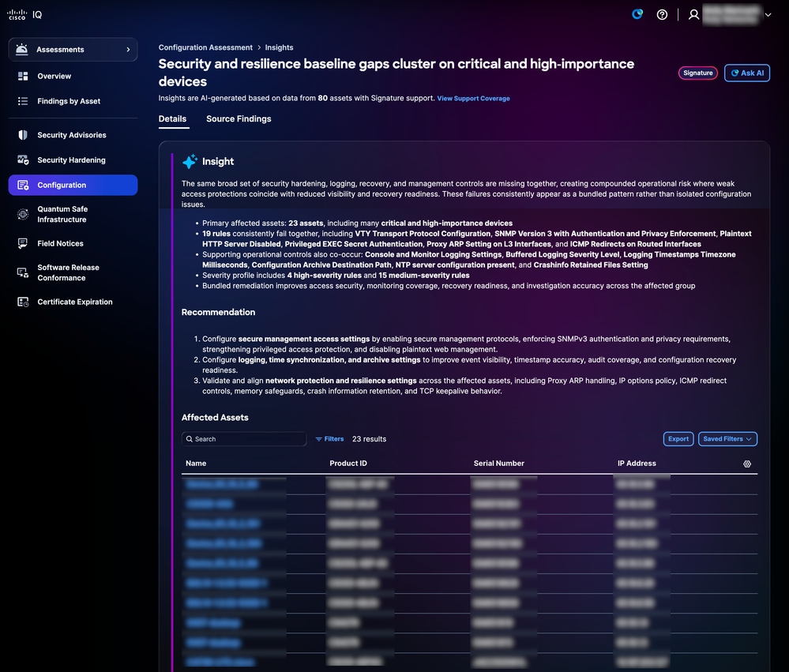Click the Software Release Conformance icon
This screenshot has width=789, height=672.
[x=23, y=272]
